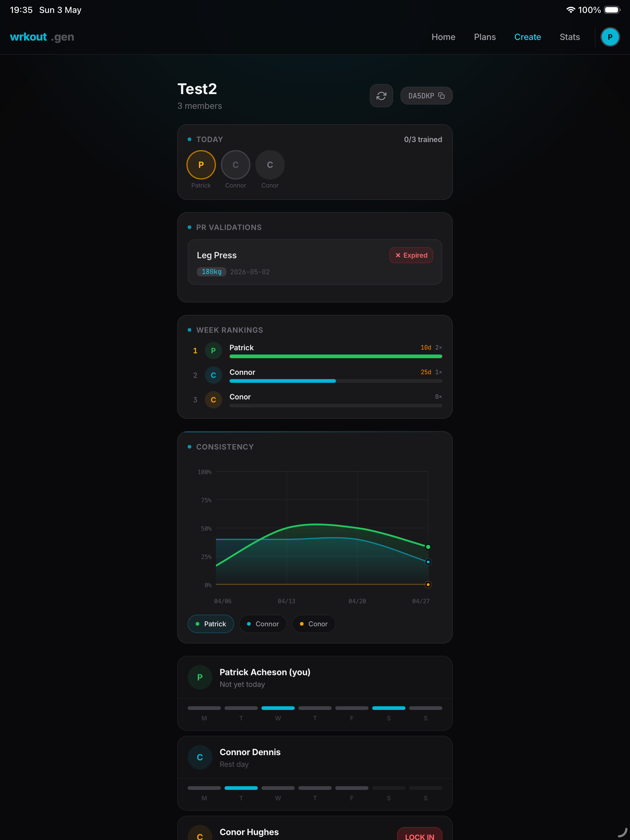Tap the "CONSISTENCY" section heading

pyautogui.click(x=225, y=447)
